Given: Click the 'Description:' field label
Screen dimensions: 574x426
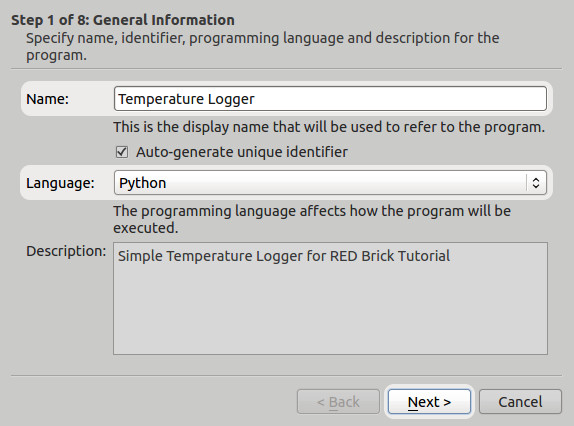Looking at the screenshot, I should pyautogui.click(x=66, y=251).
